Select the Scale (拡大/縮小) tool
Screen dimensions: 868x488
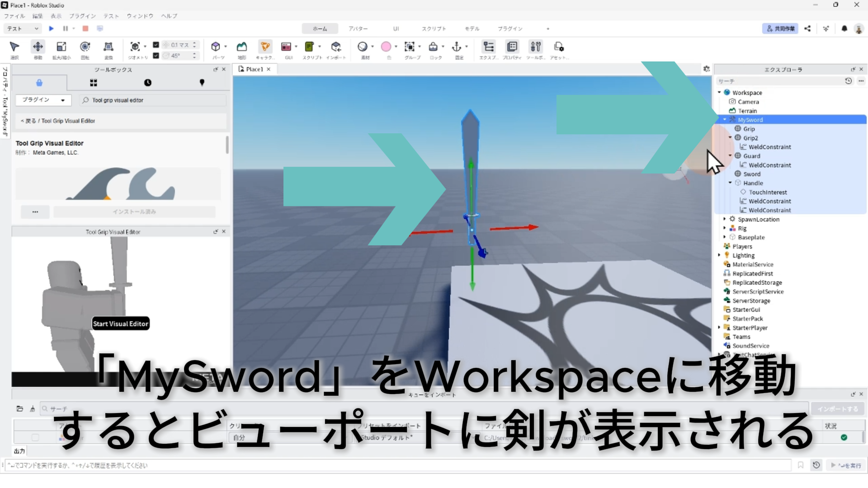pos(61,47)
